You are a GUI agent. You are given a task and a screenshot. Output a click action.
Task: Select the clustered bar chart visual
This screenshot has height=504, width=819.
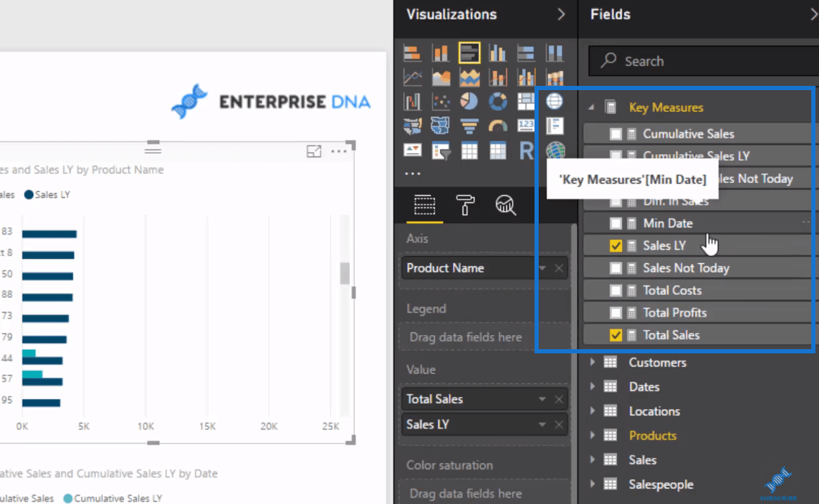tap(469, 53)
